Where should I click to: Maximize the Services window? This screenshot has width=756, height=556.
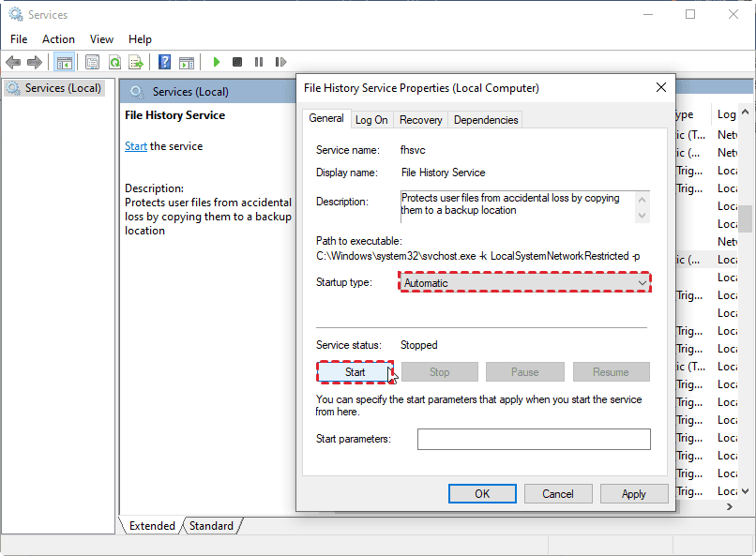690,14
